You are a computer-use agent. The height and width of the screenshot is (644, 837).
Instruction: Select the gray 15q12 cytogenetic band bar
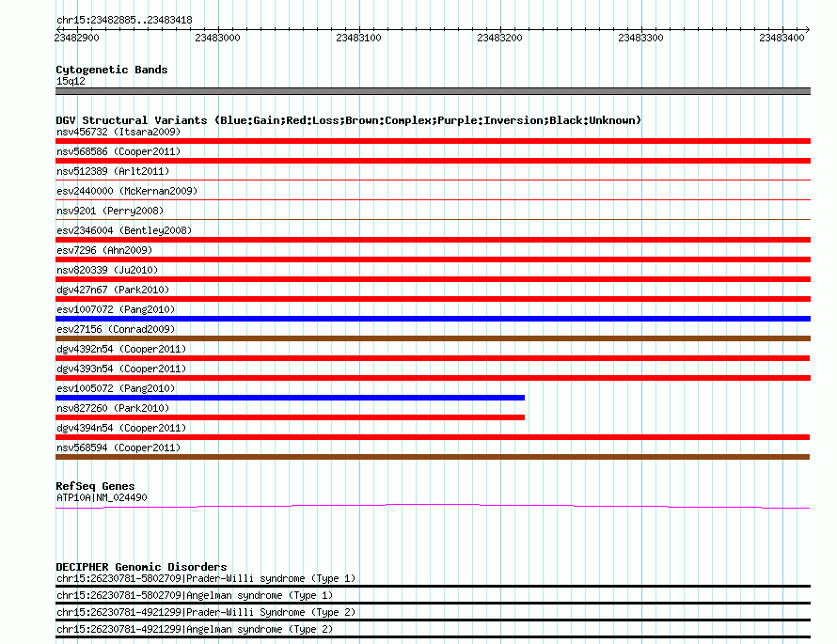click(433, 91)
